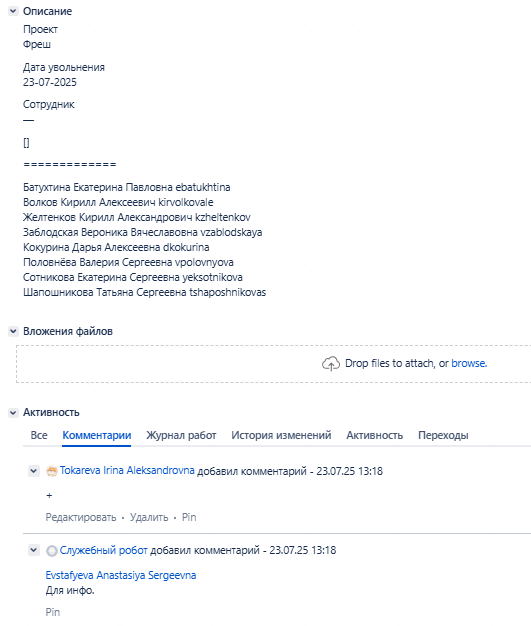The image size is (531, 626).
Task: Open Tokareva Irina Aleksandrovna's profile link
Action: click(127, 470)
